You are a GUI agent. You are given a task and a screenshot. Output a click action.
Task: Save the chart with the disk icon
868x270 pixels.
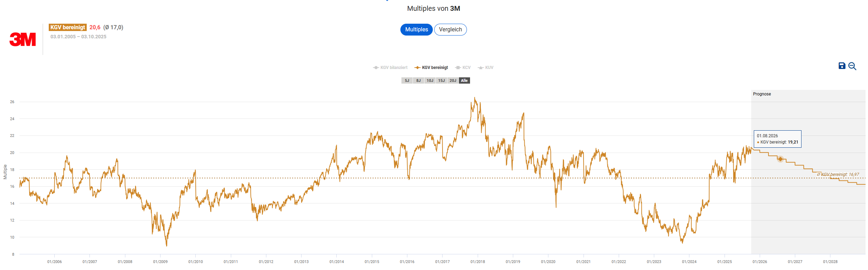point(842,66)
